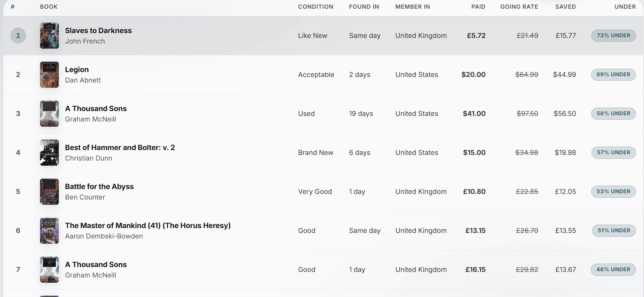Open The Master of Mankind title link

(148, 226)
